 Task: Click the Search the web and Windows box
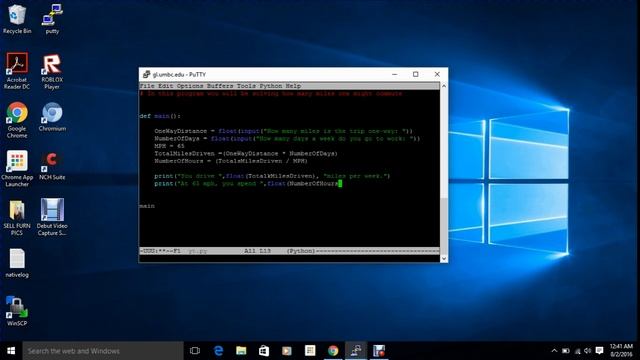point(103,351)
